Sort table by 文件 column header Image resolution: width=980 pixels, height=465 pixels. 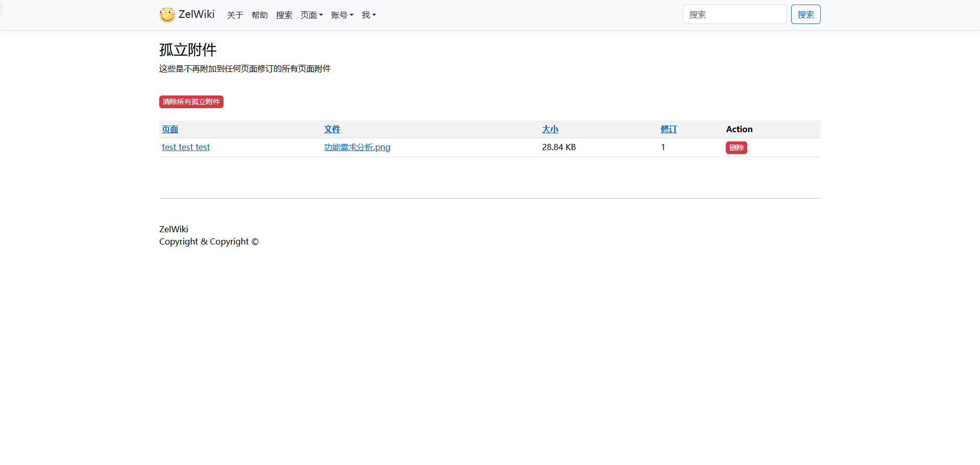click(332, 130)
